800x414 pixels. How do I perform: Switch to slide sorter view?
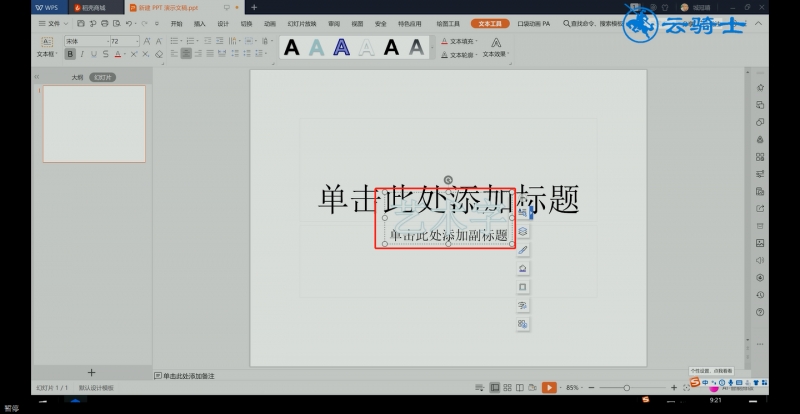pos(507,387)
